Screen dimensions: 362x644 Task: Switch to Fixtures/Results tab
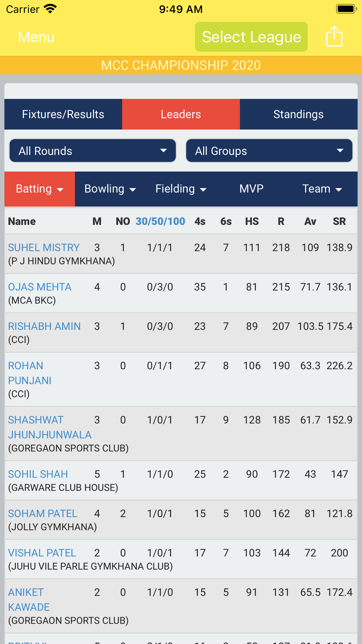pyautogui.click(x=63, y=114)
